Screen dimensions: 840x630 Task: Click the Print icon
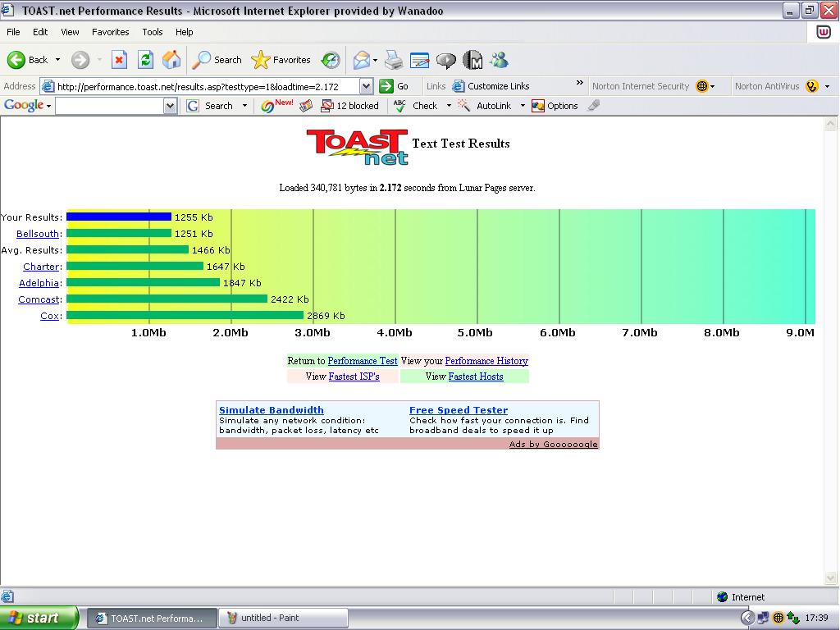394,60
